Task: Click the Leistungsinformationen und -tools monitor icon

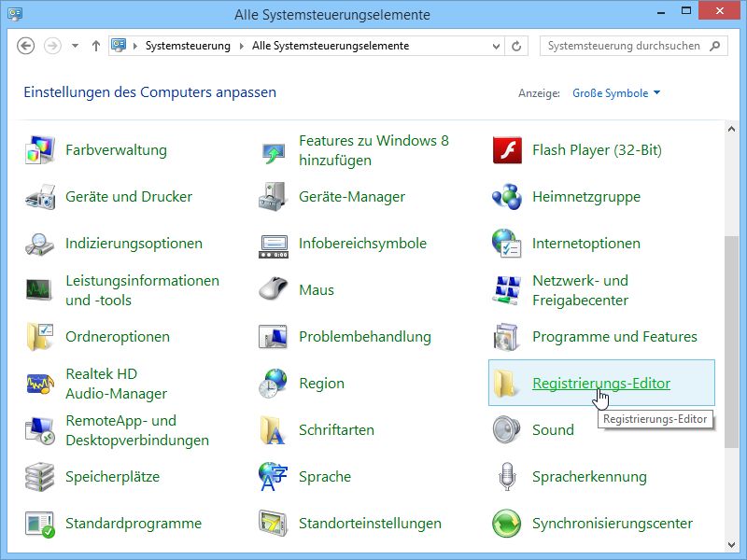Action: click(40, 290)
